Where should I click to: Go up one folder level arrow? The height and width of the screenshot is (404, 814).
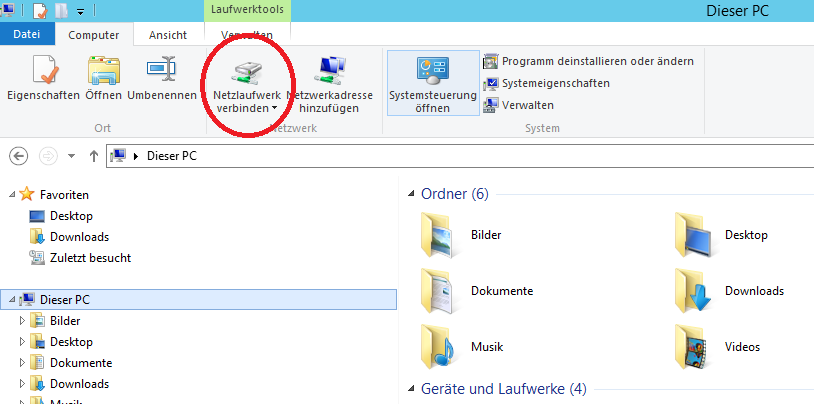point(94,156)
